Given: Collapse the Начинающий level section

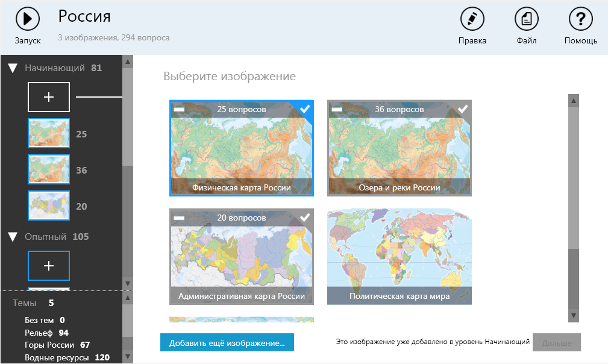Looking at the screenshot, I should point(13,68).
